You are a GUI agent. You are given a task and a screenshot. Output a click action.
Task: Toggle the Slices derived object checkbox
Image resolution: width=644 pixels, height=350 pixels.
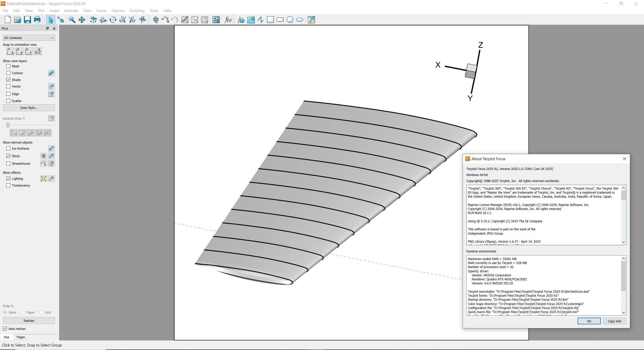click(x=8, y=156)
